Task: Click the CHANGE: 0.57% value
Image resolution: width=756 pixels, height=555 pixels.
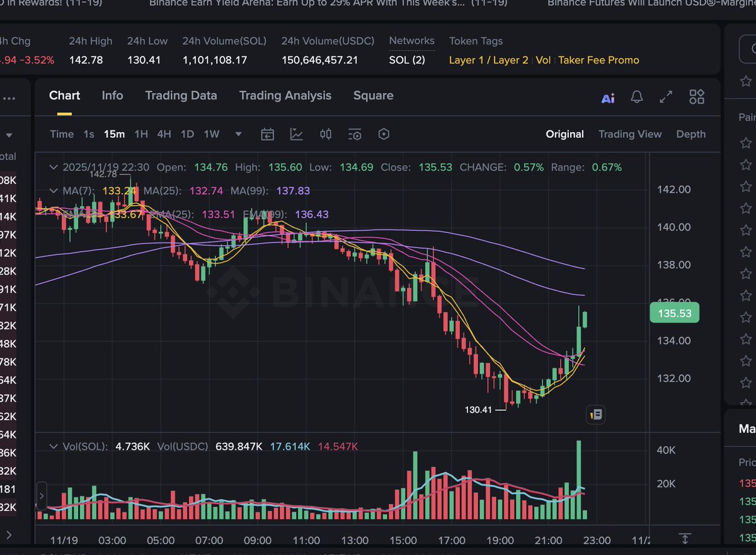Action: [529, 168]
